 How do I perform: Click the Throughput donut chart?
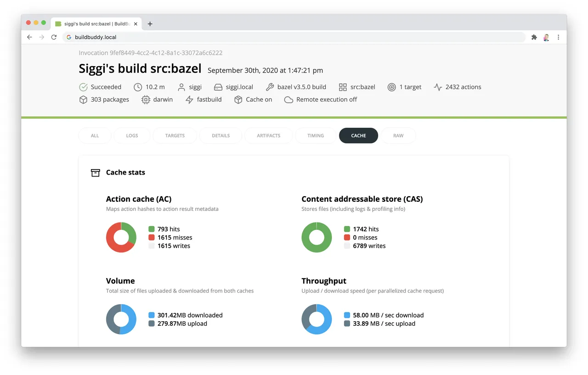pyautogui.click(x=317, y=319)
